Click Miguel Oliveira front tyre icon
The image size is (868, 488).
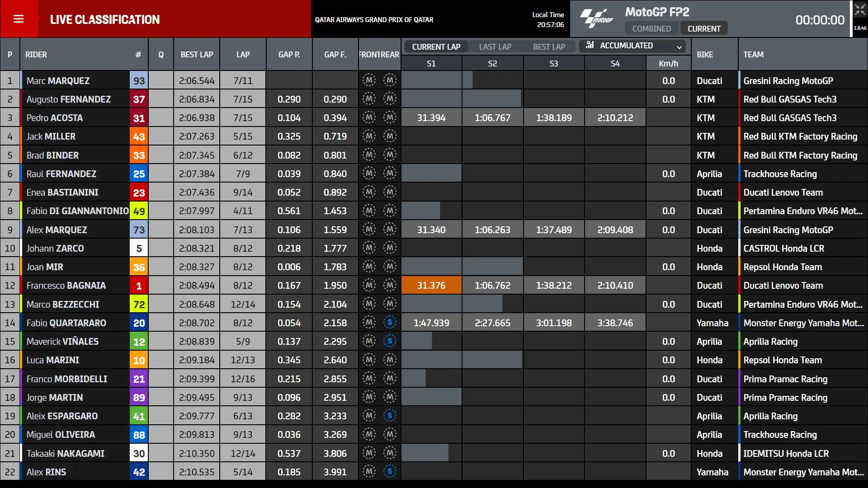coord(369,434)
